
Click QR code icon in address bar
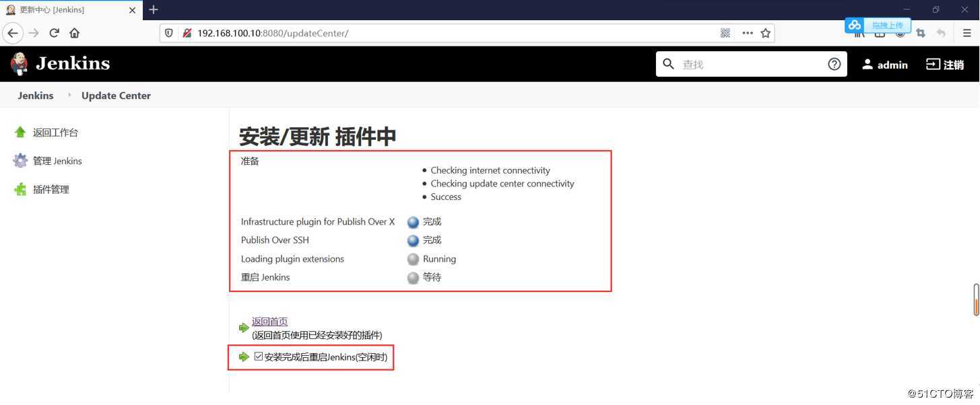[725, 33]
